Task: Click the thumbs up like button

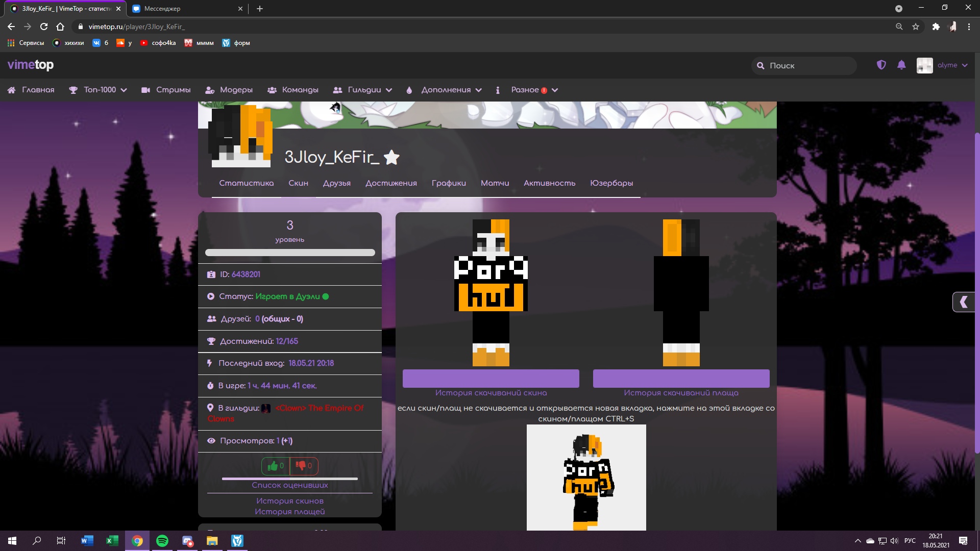Action: coord(276,466)
